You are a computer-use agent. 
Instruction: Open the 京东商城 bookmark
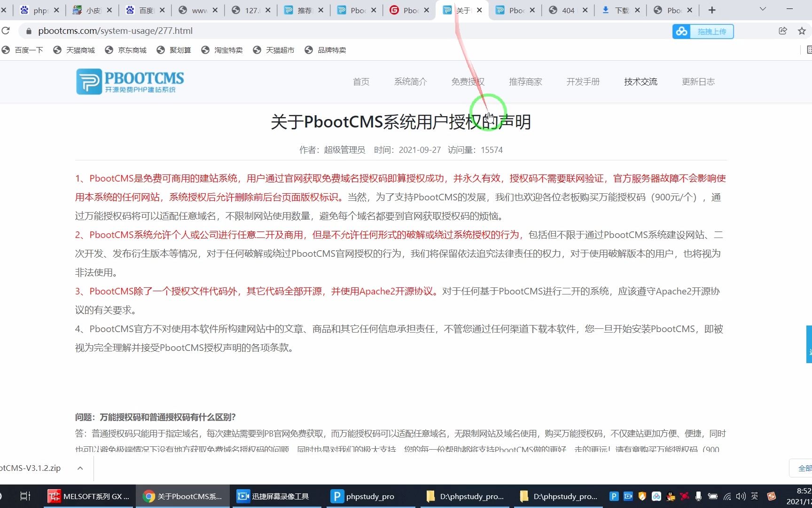tap(126, 50)
